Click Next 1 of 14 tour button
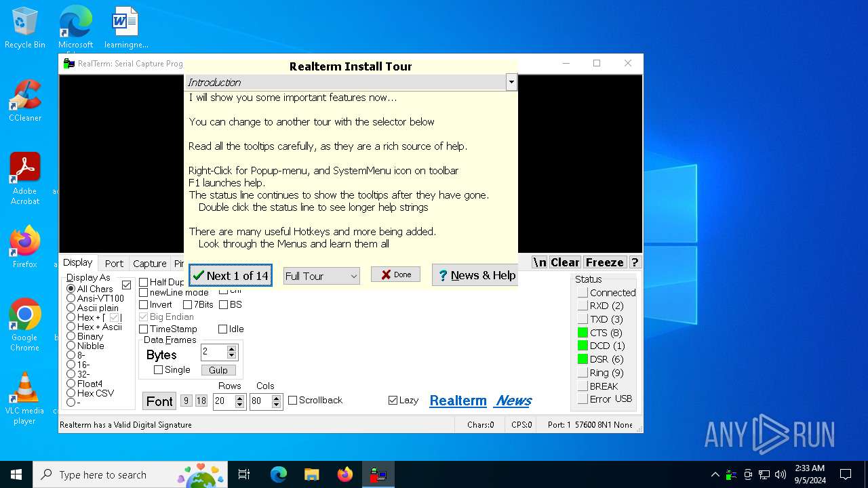The image size is (868, 488). coord(231,275)
